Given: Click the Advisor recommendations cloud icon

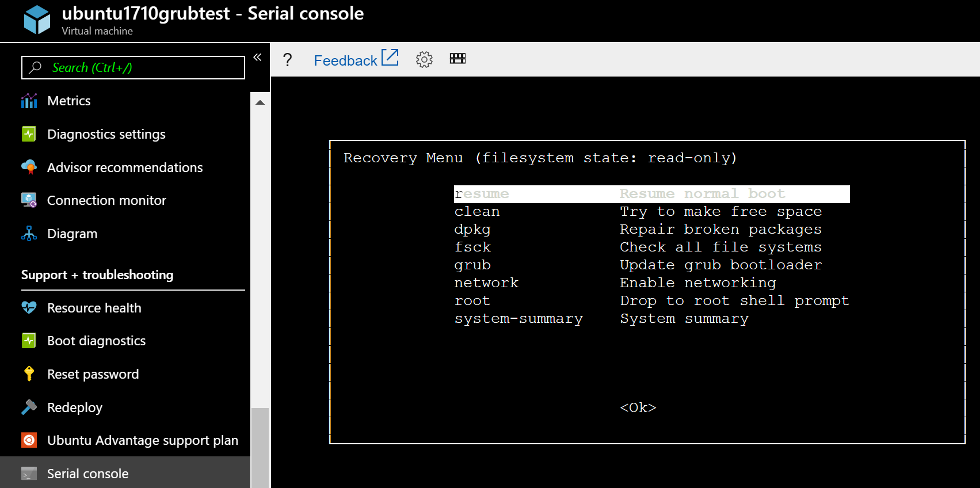Looking at the screenshot, I should tap(29, 167).
